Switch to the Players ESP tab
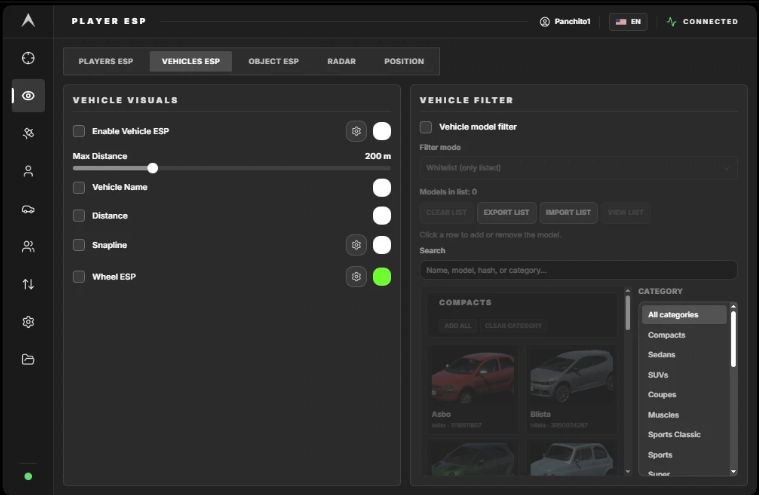759x495 pixels. click(106, 61)
